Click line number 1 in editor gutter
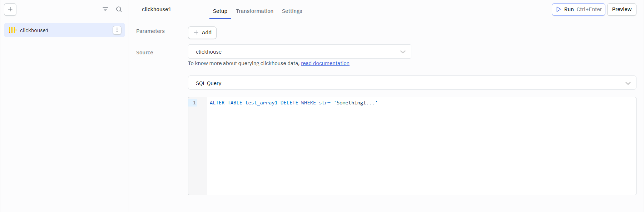This screenshot has width=644, height=212. (x=194, y=103)
